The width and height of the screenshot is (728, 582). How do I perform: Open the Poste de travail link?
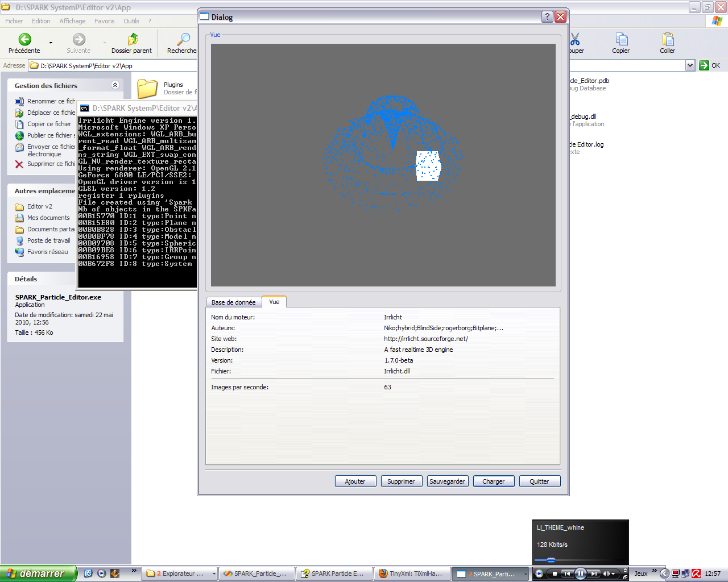coord(49,240)
